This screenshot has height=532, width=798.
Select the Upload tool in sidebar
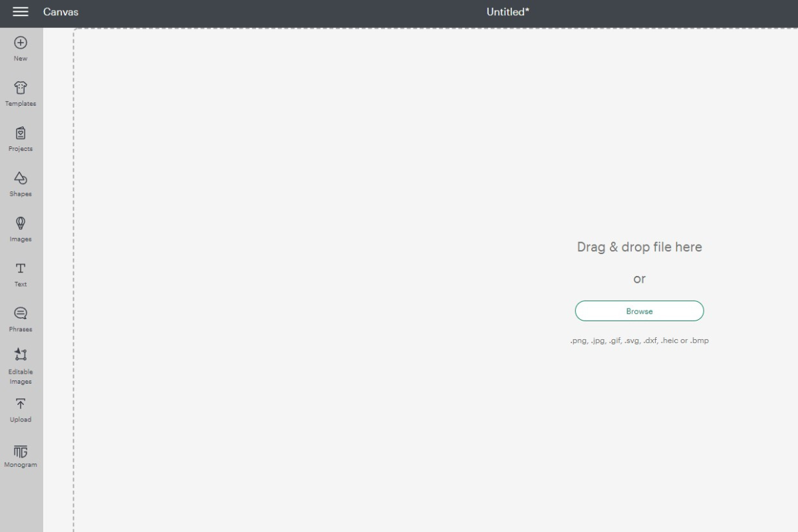click(21, 410)
